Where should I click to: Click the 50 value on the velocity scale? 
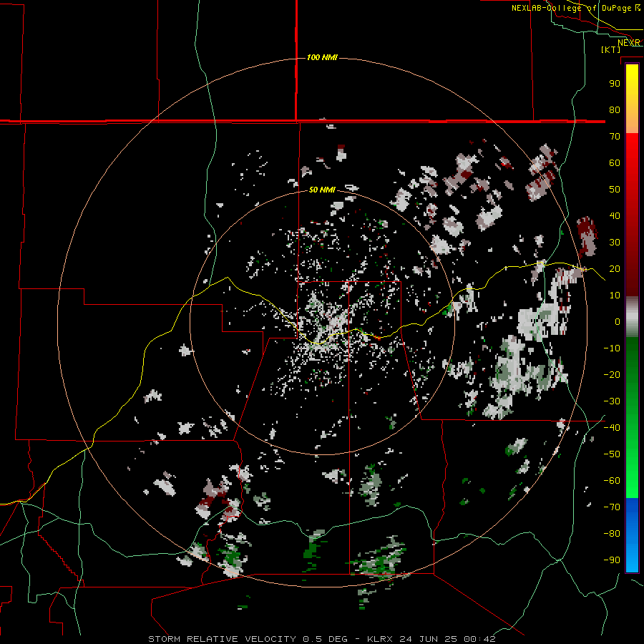(x=615, y=190)
